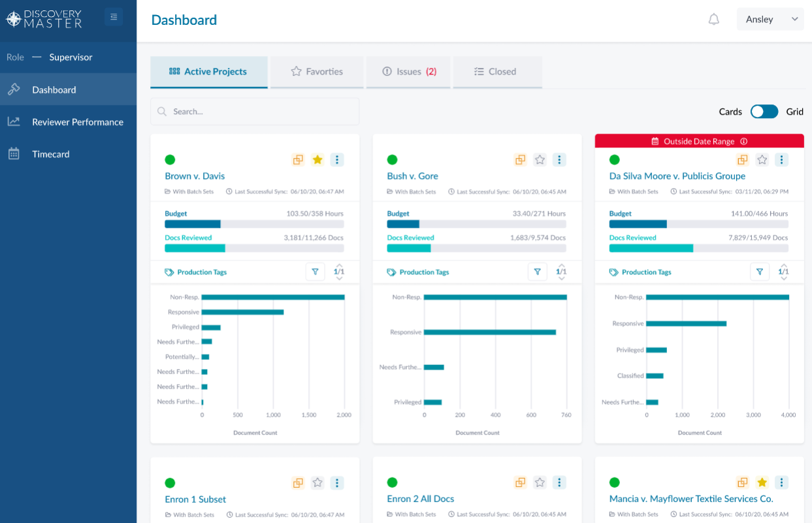
Task: Open the notifications bell
Action: (x=714, y=20)
